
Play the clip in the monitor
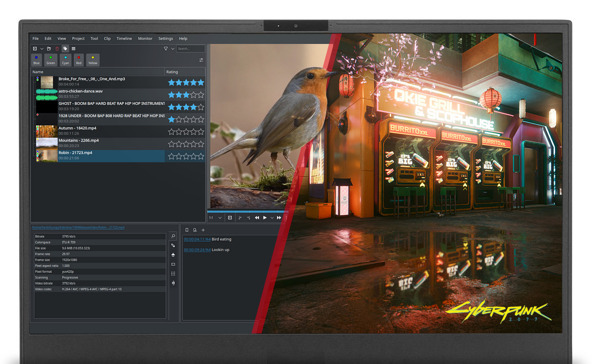tap(264, 218)
